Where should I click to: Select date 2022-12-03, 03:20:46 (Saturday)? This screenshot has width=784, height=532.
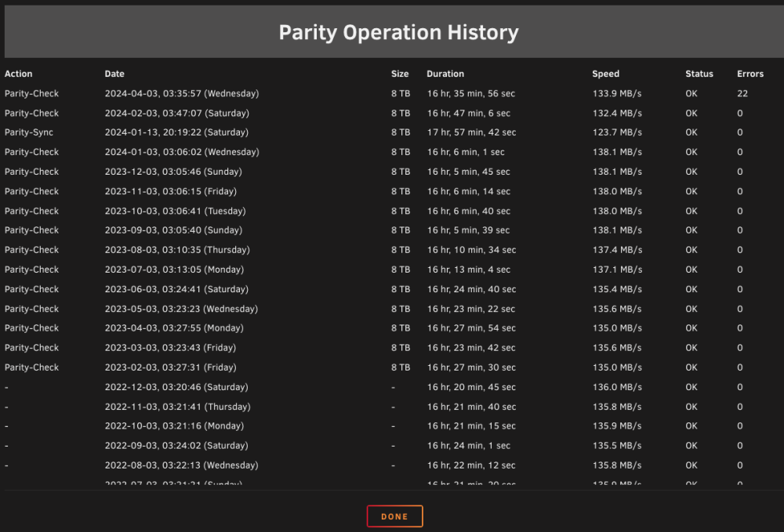(176, 387)
